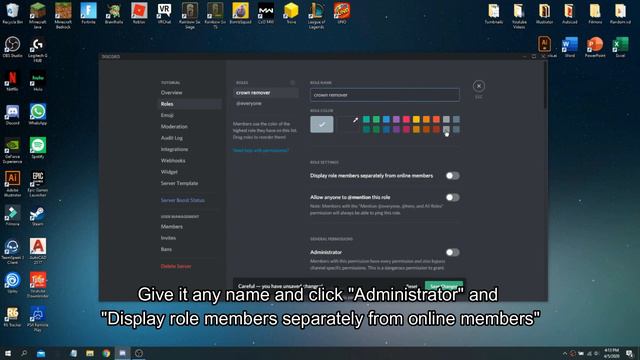Open GeForce Experience shortcut
Image resolution: width=640 pixels, height=360 pixels.
coord(12,150)
